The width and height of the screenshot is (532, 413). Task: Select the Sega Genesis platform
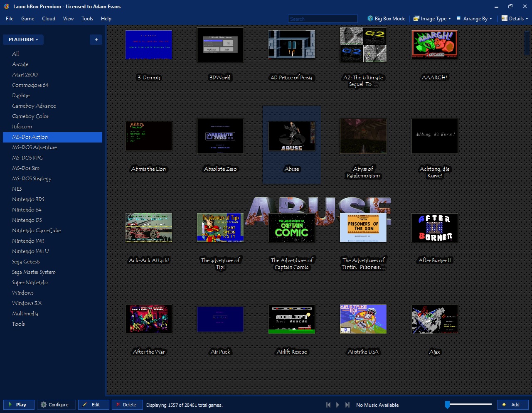[52, 261]
